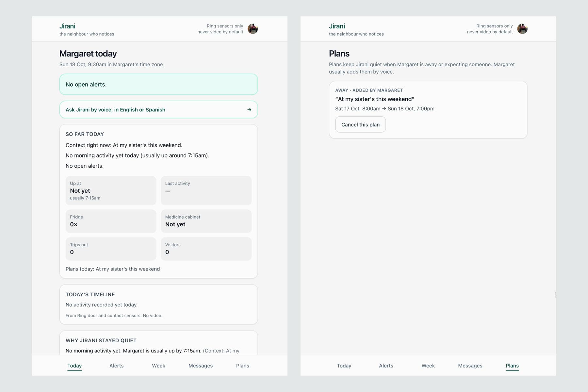Click 'Context right now: At my sister's this weekend.'
Image resolution: width=588 pixels, height=392 pixels.
(x=124, y=145)
